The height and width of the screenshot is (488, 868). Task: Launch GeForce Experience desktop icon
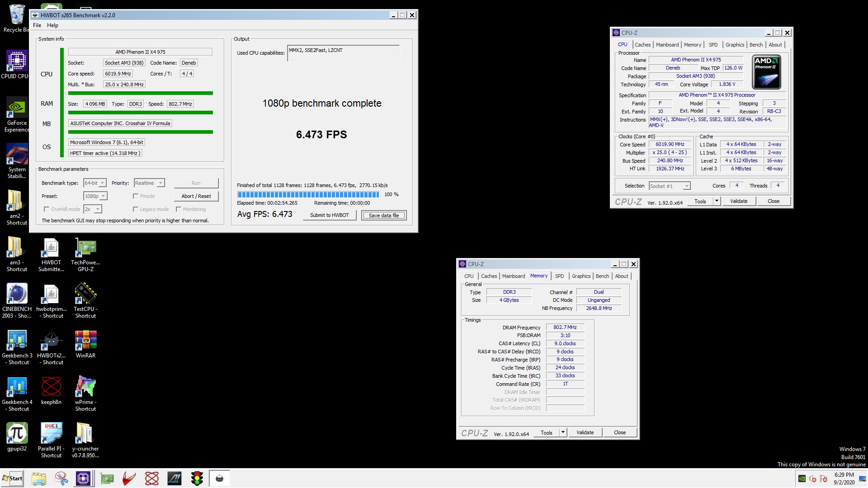coord(17,114)
